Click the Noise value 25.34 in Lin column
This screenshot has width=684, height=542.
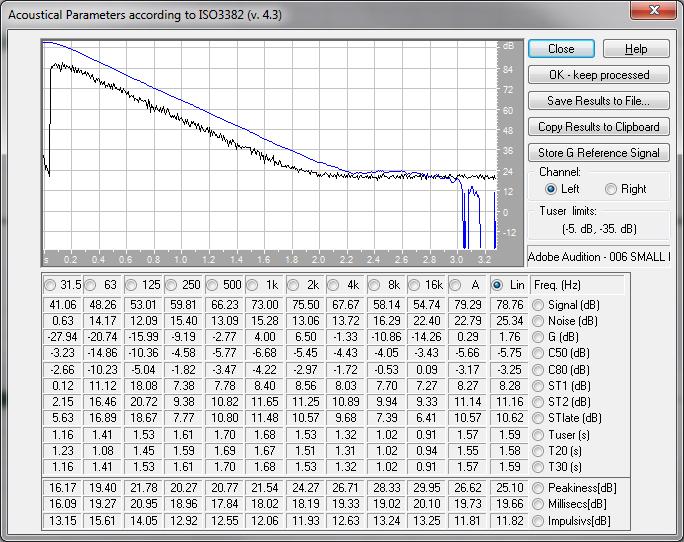(x=510, y=321)
